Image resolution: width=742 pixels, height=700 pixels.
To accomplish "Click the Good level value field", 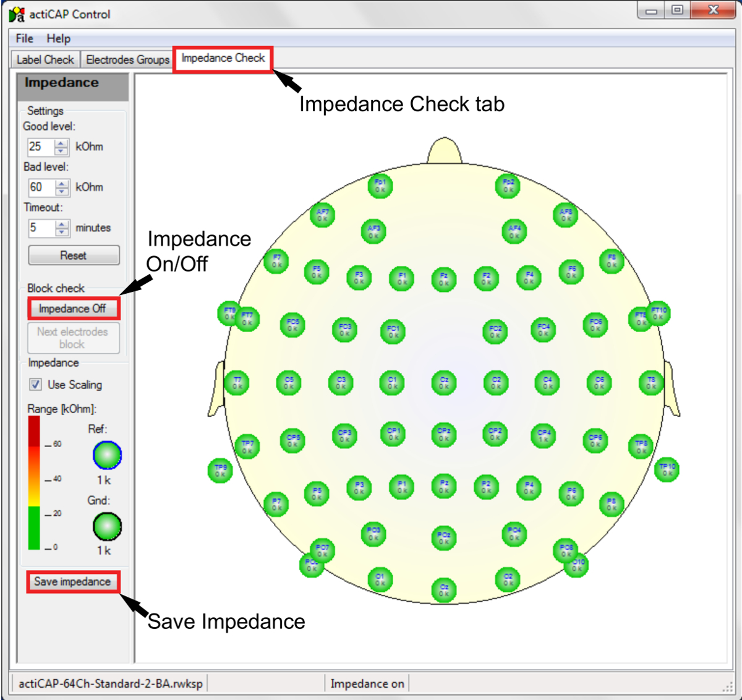I will pos(40,147).
